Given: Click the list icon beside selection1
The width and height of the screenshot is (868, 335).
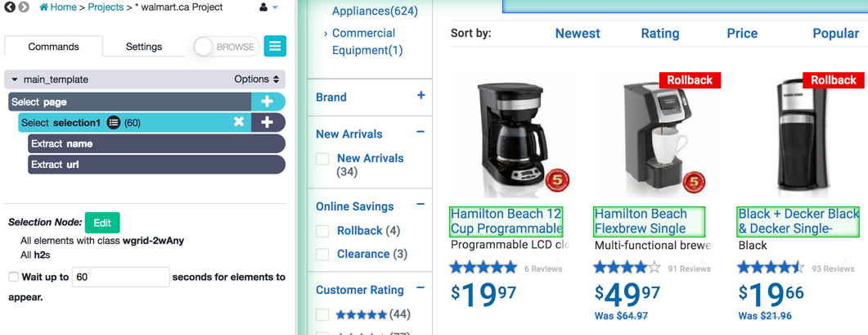Looking at the screenshot, I should point(114,123).
